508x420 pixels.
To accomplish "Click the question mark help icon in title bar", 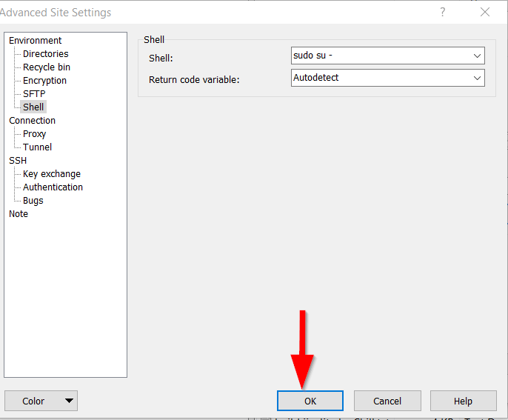I will (x=443, y=12).
